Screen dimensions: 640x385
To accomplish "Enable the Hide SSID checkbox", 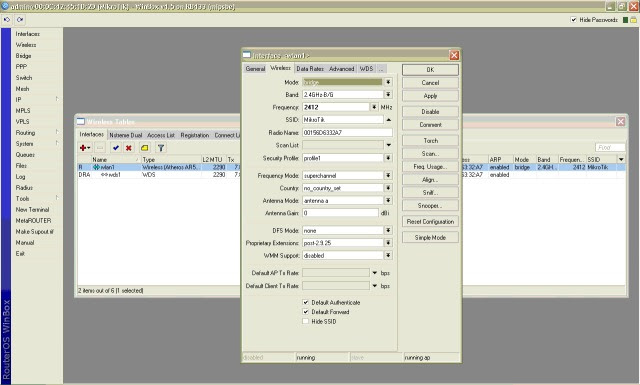I will [305, 321].
